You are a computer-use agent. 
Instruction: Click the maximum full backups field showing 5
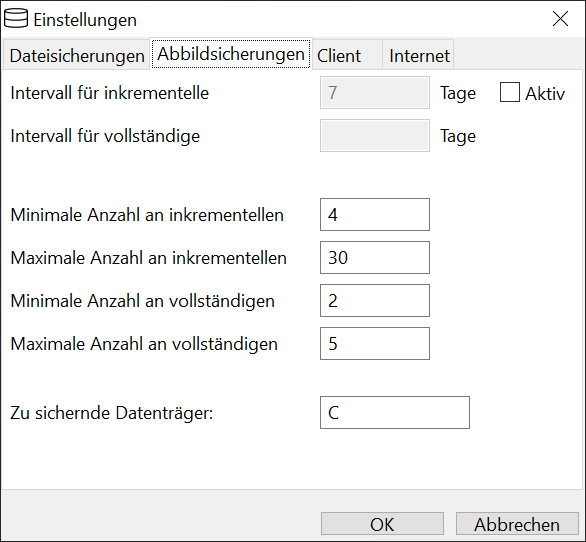point(375,344)
